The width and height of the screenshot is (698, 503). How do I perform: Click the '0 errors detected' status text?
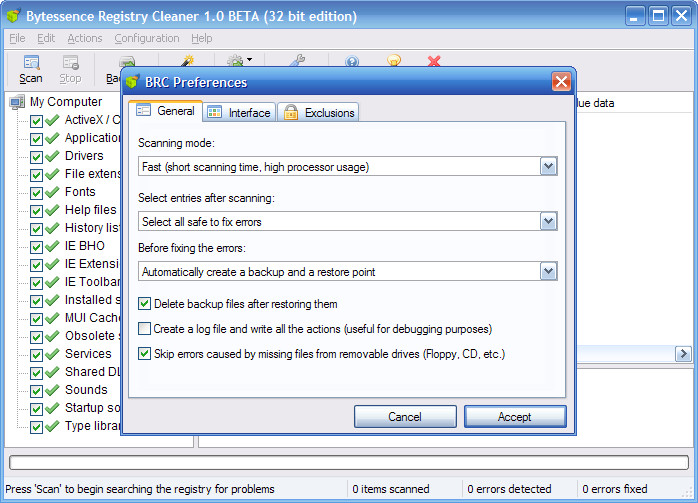509,489
